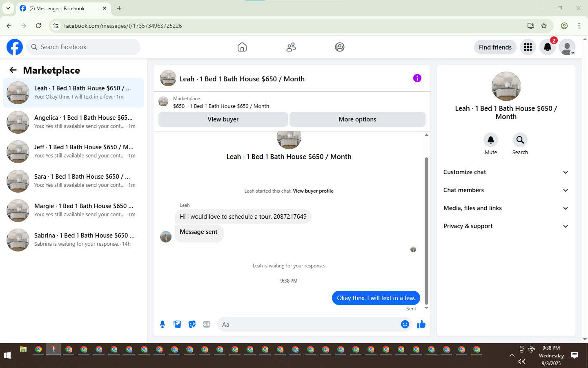Open the Facebook menu grid icon
This screenshot has height=368, width=588.
(528, 47)
